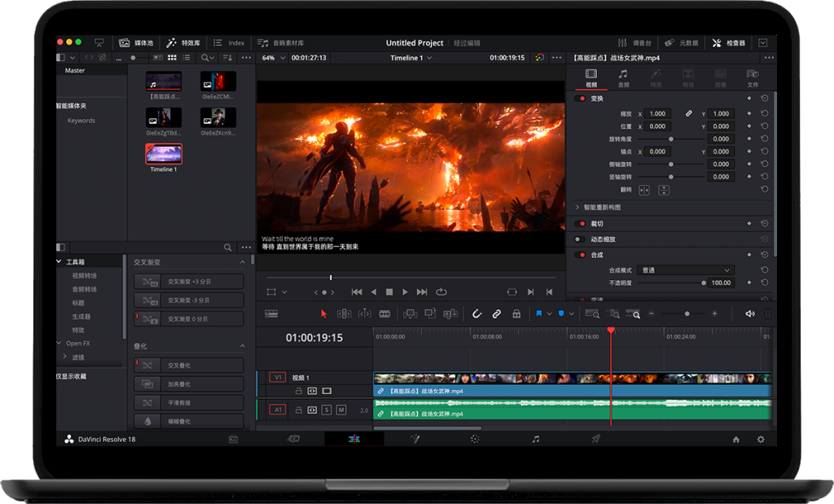
Task: Expand the 智能重新构图 section
Action: tap(577, 208)
